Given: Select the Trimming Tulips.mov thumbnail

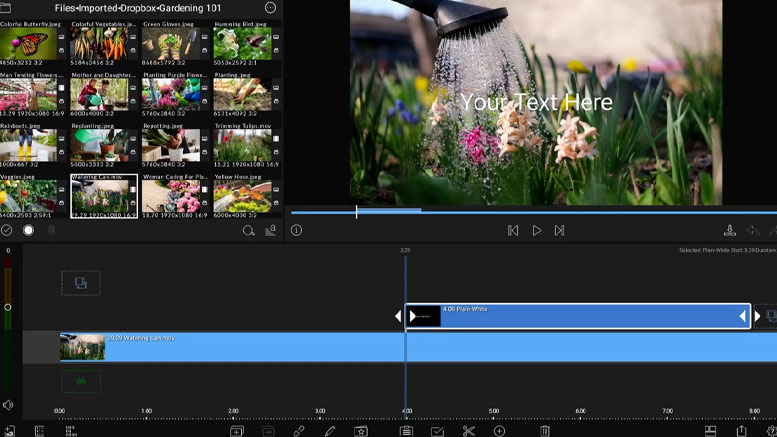Looking at the screenshot, I should pos(242,145).
